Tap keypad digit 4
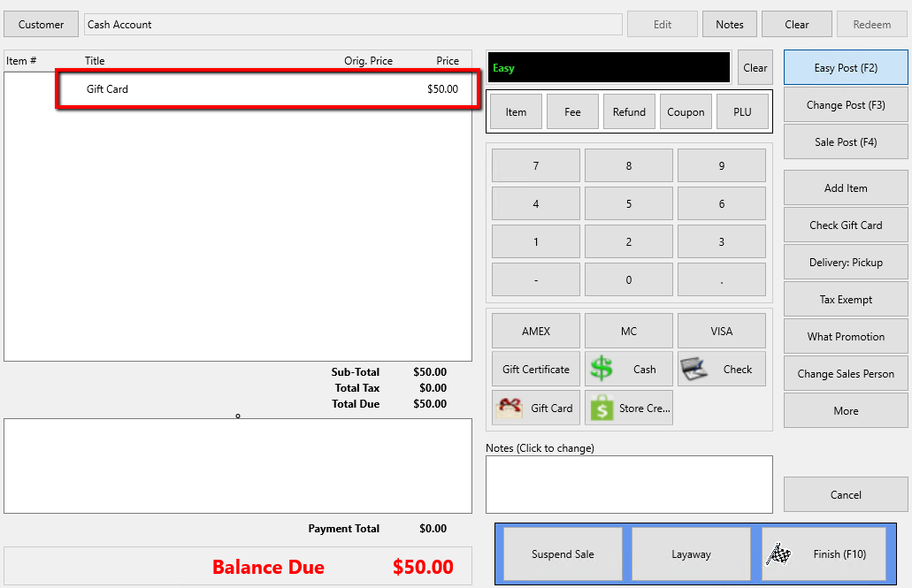 tap(536, 203)
